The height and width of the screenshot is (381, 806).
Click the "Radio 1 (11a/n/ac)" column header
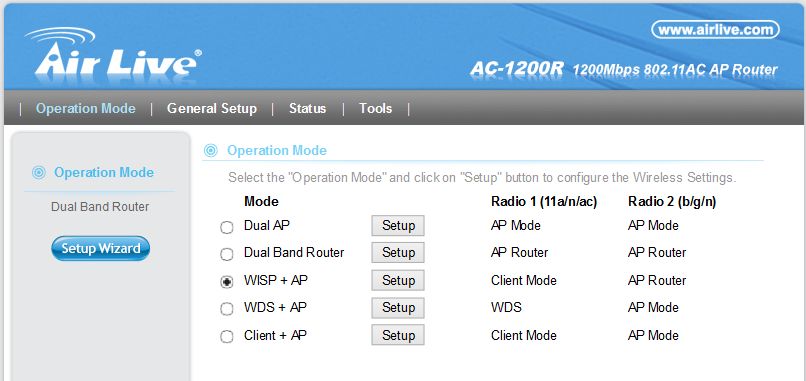click(544, 202)
